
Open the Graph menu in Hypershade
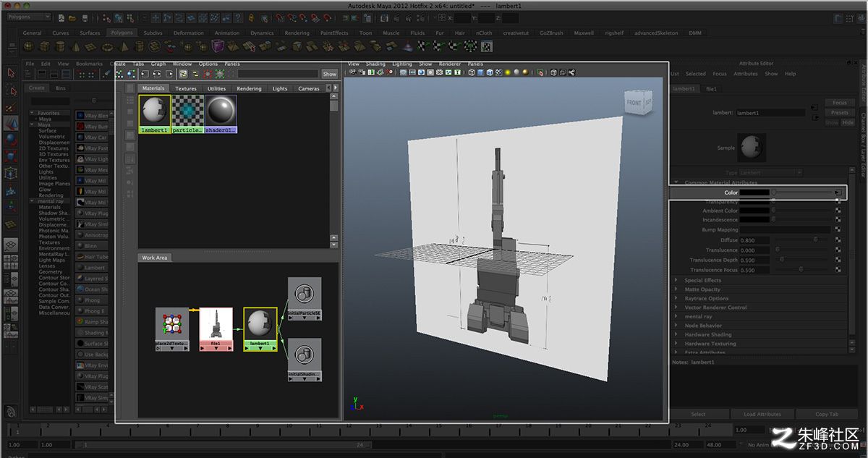158,64
